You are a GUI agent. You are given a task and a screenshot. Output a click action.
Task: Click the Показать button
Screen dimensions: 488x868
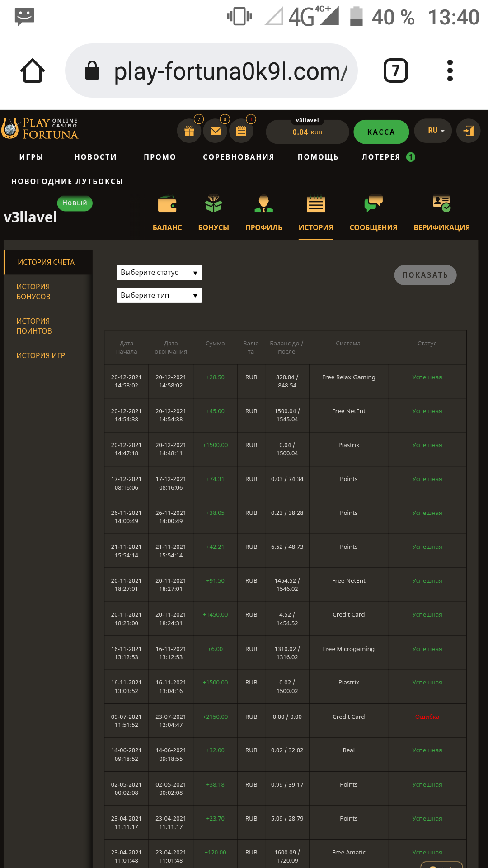(425, 275)
